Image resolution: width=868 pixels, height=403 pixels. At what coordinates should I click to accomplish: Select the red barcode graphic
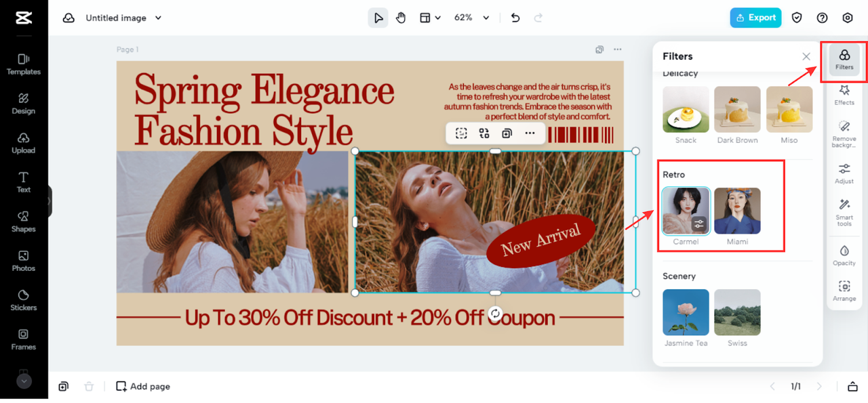[580, 134]
